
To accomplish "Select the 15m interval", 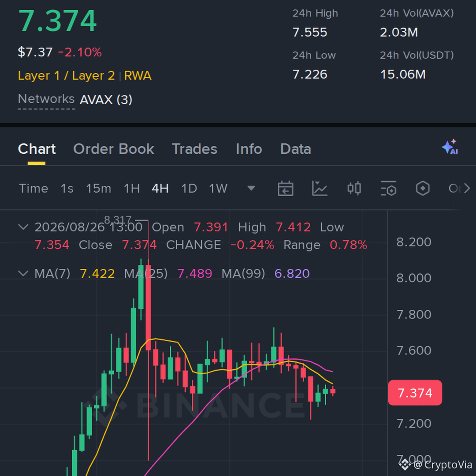I will [99, 189].
